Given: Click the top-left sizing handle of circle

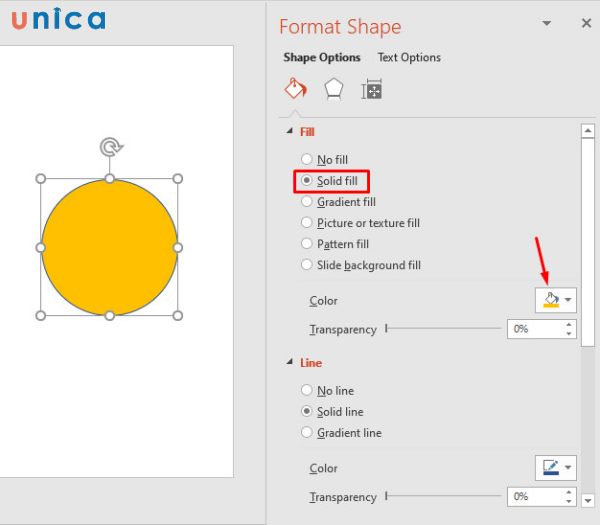Looking at the screenshot, I should pyautogui.click(x=41, y=179).
